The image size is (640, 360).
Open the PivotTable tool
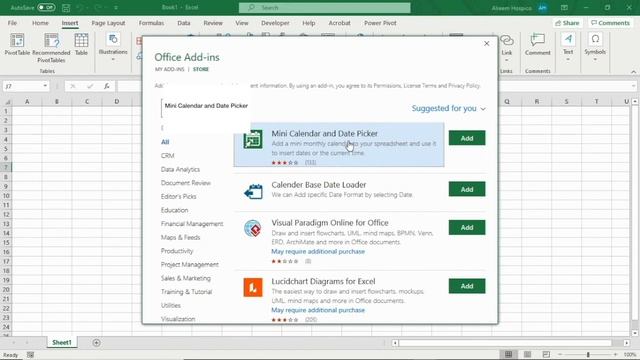(17, 44)
